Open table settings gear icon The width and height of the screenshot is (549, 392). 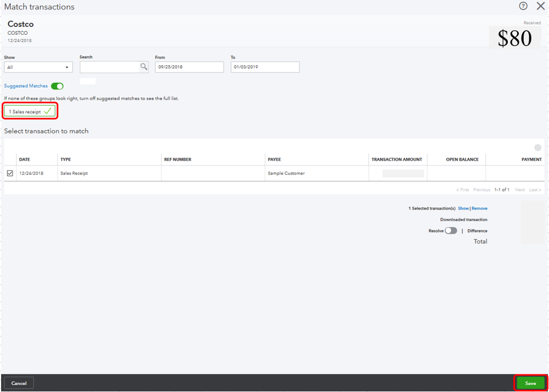pos(538,147)
